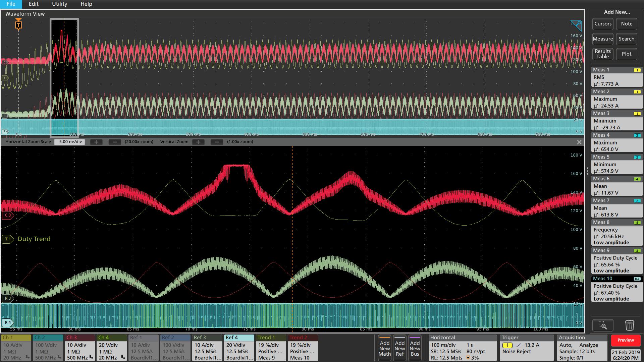Image resolution: width=644 pixels, height=362 pixels.
Task: Toggle the Ch 3 channel badge
Action: tap(79, 348)
